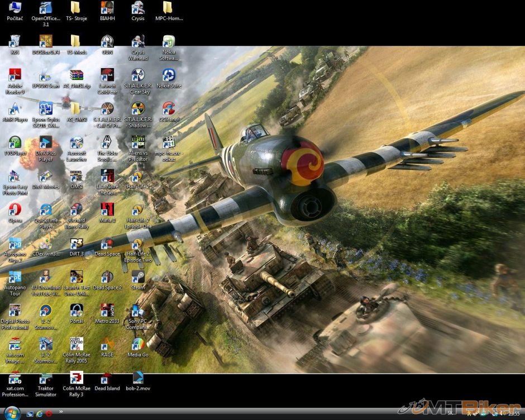This screenshot has height=420, width=525.
Task: Click the Dead Island shortcut
Action: point(107,378)
